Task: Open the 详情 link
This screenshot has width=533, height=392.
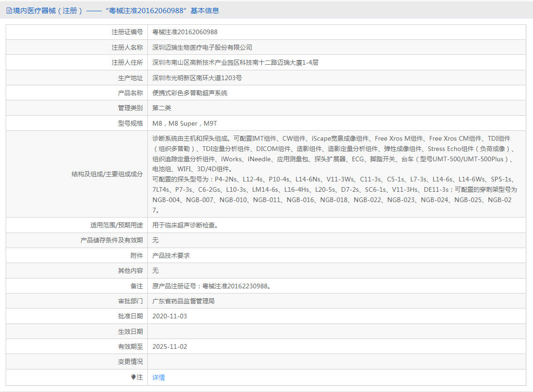Action: [159, 377]
